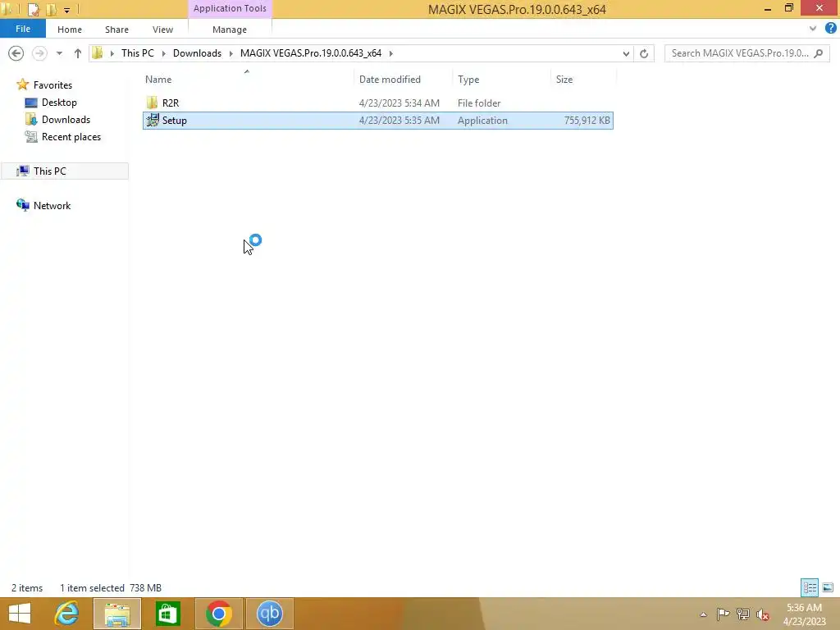Open the recent locations dropdown arrow

[x=59, y=53]
